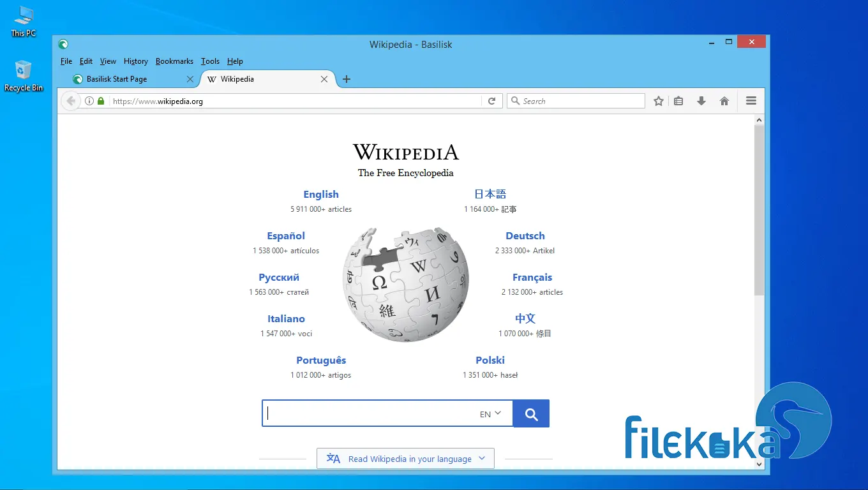This screenshot has width=868, height=490.
Task: Click the Wikipedia globe logo
Action: (406, 284)
